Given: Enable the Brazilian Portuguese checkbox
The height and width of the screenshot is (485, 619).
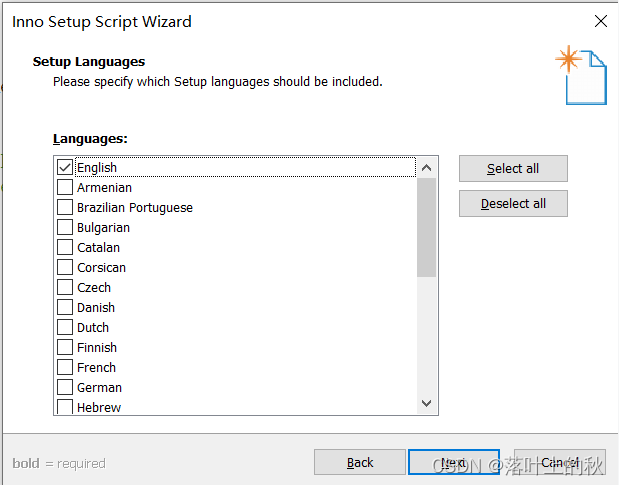Looking at the screenshot, I should click(65, 207).
